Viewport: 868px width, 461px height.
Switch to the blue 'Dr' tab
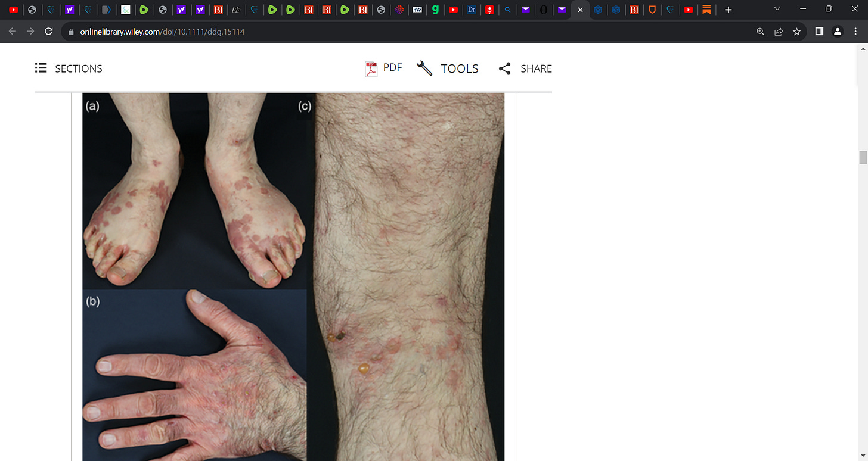[x=472, y=10]
